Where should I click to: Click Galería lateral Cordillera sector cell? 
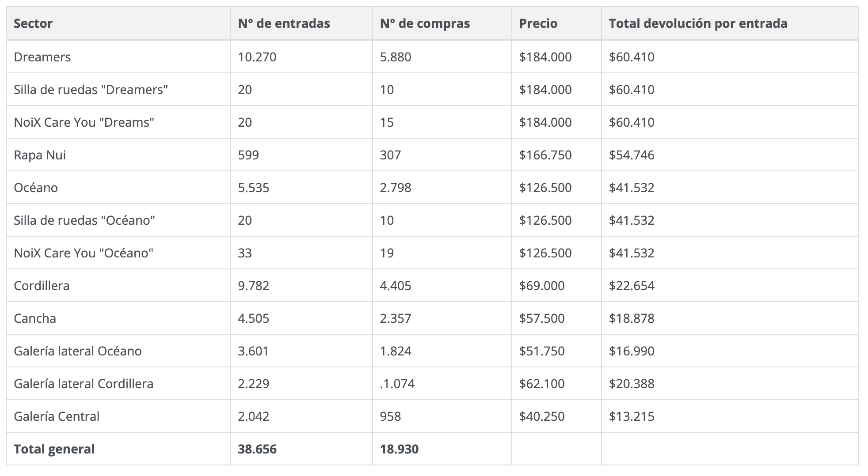pyautogui.click(x=84, y=384)
